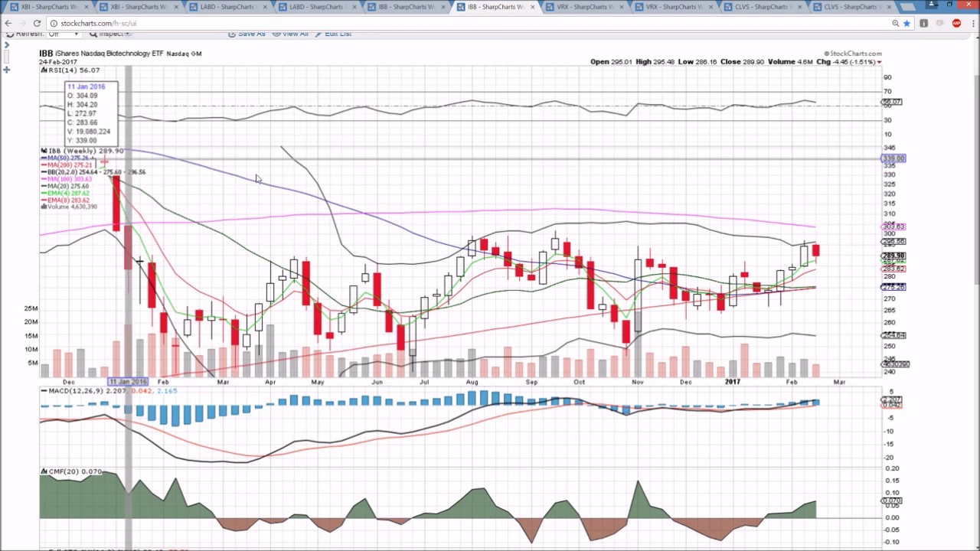
Task: Close the first XBI SharpCharts tab
Action: pyautogui.click(x=86, y=7)
